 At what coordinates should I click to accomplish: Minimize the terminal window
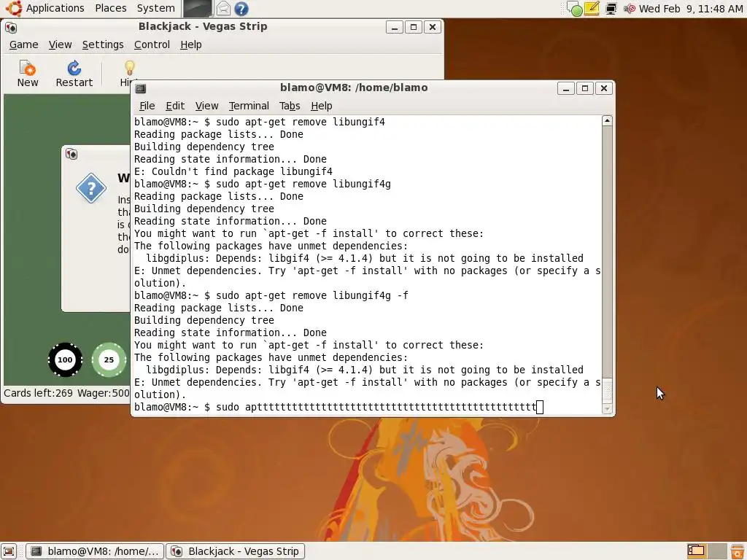point(565,88)
